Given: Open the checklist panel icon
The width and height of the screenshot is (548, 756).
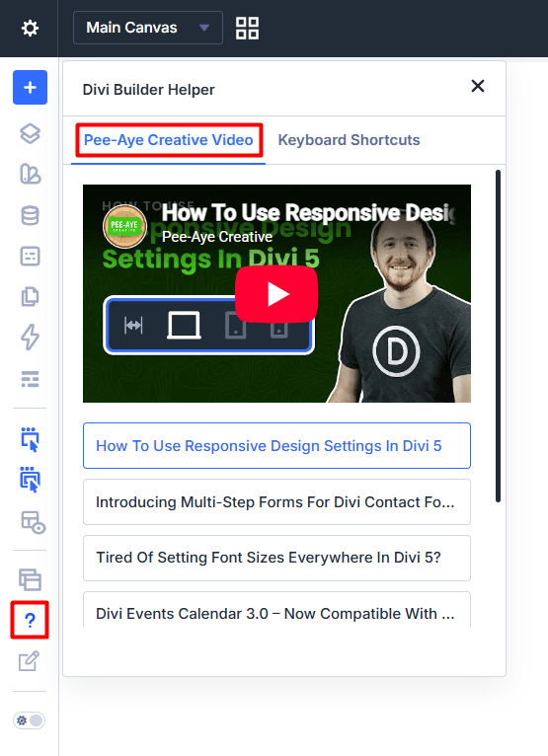Looking at the screenshot, I should [x=30, y=256].
